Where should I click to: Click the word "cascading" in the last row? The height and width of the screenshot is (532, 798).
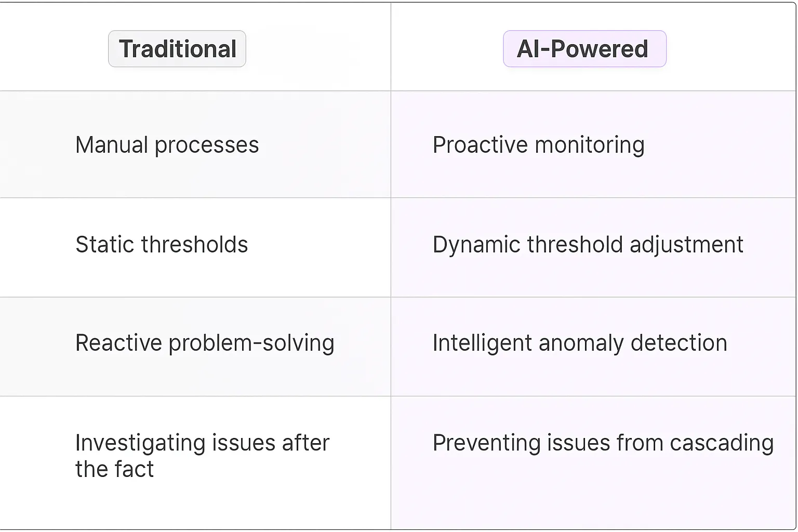click(x=721, y=443)
